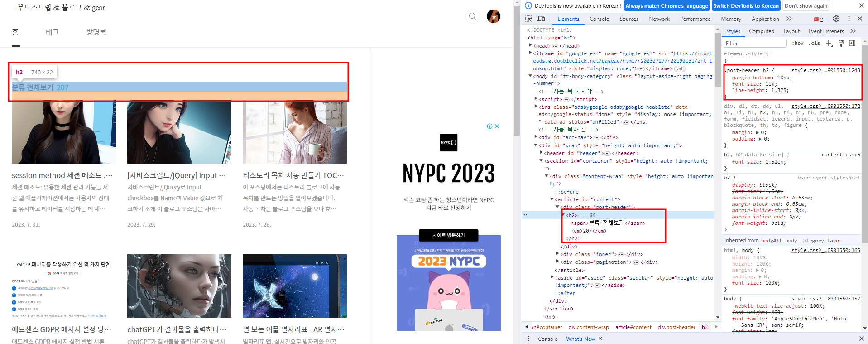This screenshot has height=344, width=868.
Task: Expand the aside id aside node
Action: 552,277
